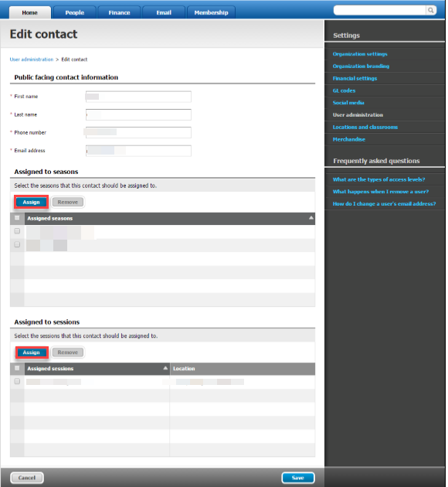Switch to the Finance tab
This screenshot has height=487, width=448.
point(119,12)
